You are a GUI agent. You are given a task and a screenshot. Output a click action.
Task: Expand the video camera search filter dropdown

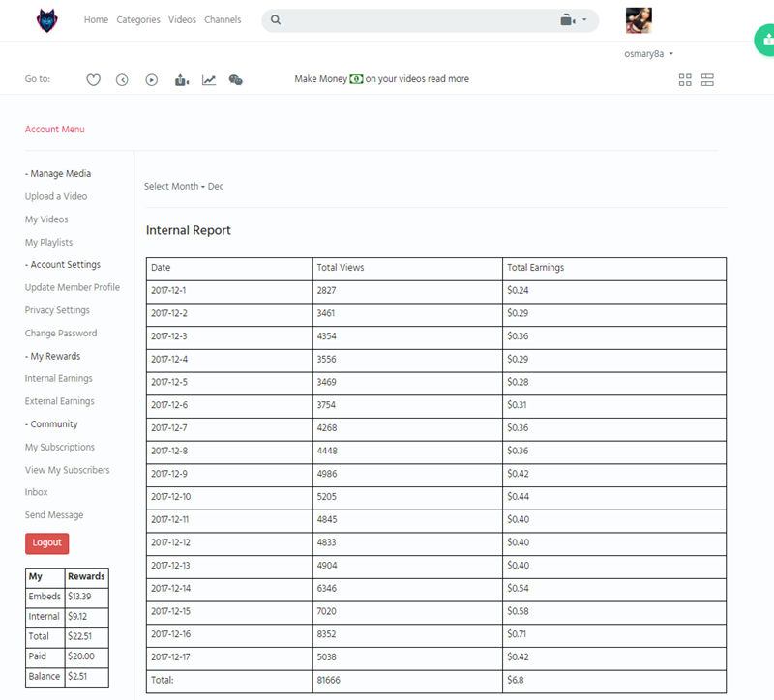coord(574,20)
